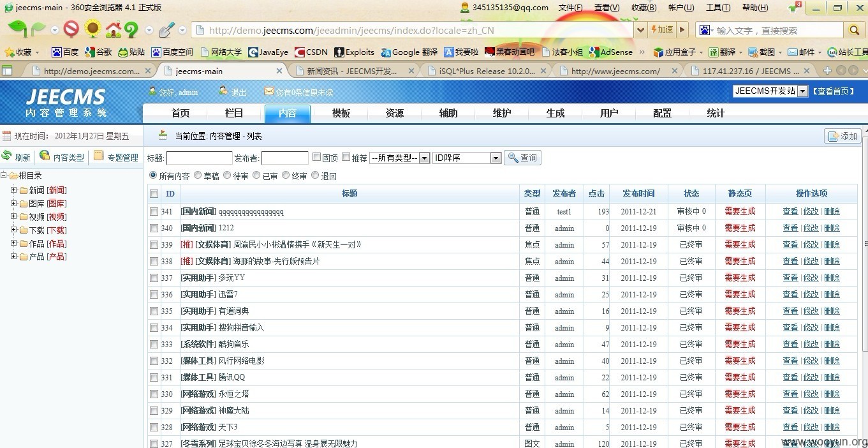This screenshot has height=448, width=868.
Task: Click 删除 for row ID 339
Action: click(x=832, y=244)
